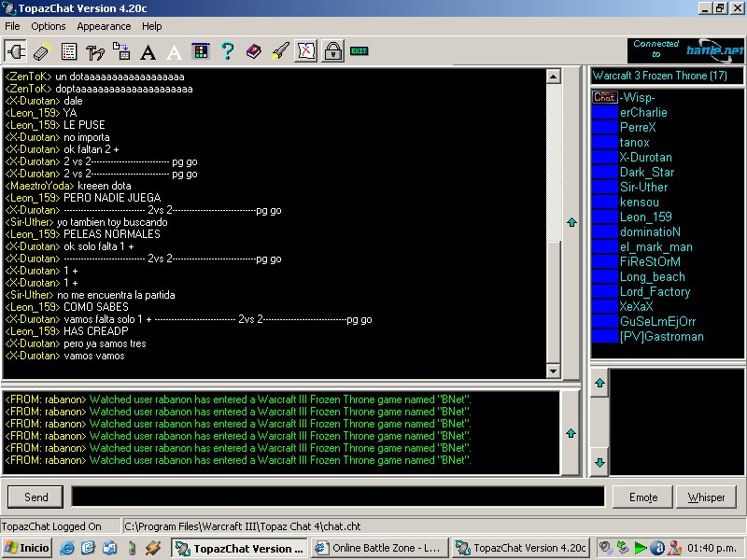Open the color grid palette icon
747x560 pixels.
pos(201,51)
